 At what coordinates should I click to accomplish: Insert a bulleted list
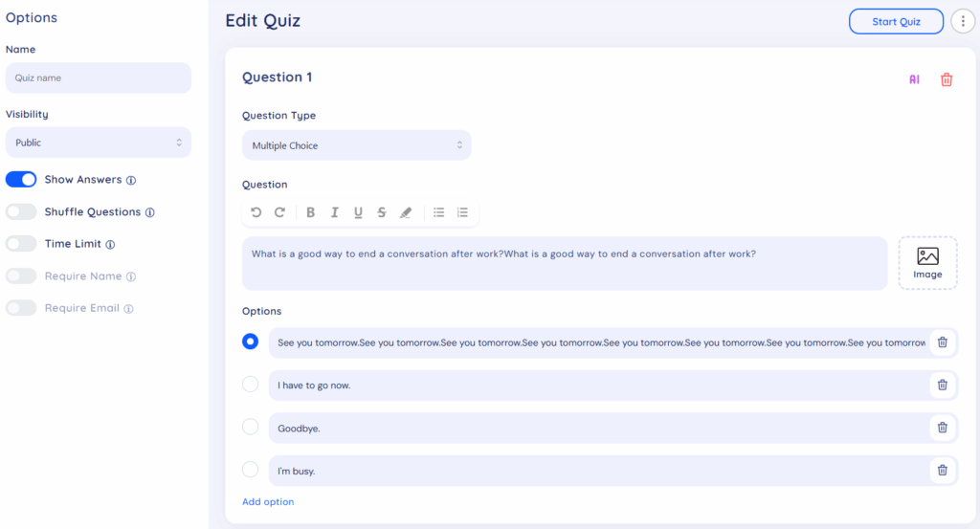(439, 212)
